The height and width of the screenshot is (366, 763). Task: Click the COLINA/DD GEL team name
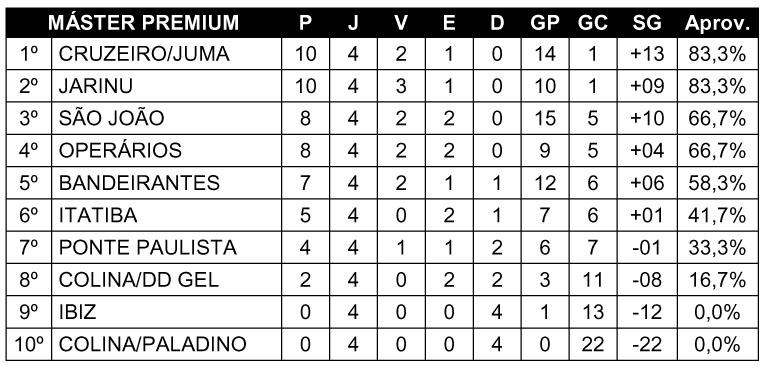click(139, 279)
